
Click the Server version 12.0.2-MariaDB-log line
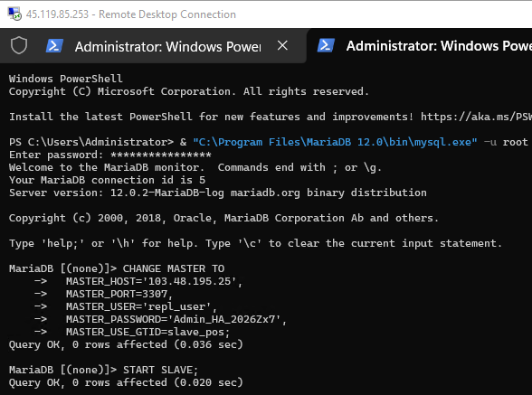[218, 193]
